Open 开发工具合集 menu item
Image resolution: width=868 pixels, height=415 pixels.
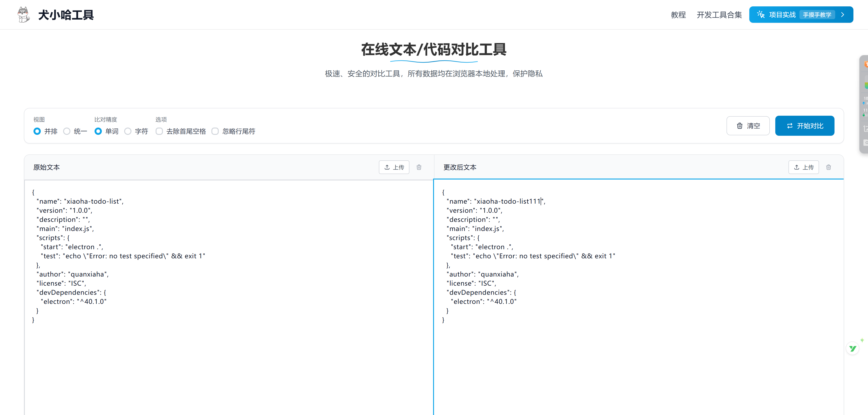(x=719, y=15)
